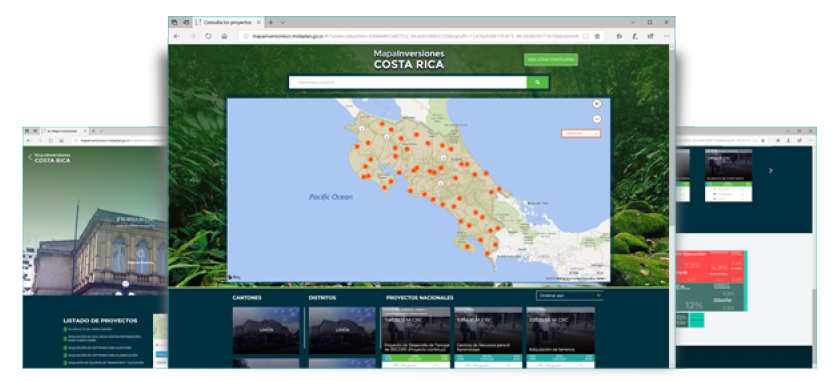This screenshot has height=381, width=832.
Task: Open the tab list chevron in browser
Action: coord(283,22)
